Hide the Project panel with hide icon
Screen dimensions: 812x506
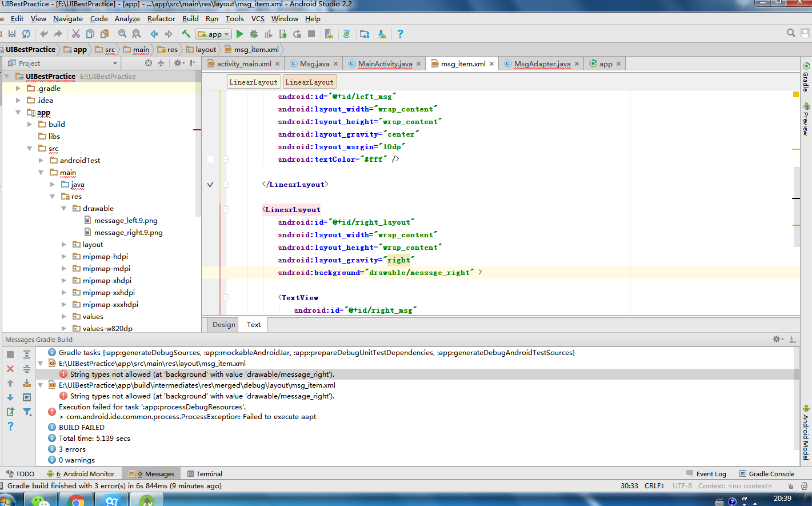click(x=194, y=63)
